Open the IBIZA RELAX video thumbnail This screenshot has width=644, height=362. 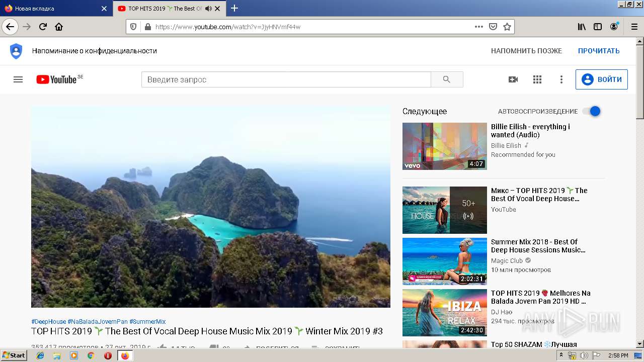(x=445, y=313)
